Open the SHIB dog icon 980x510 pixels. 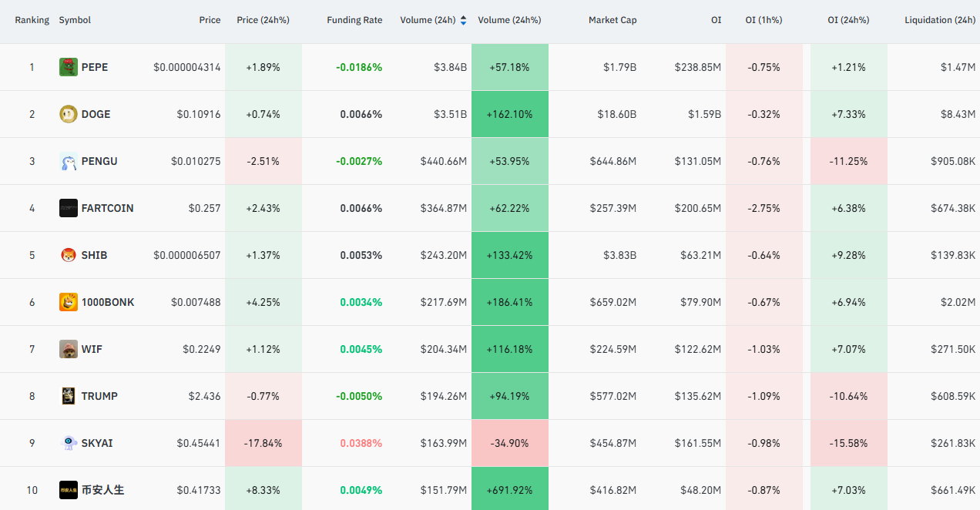pyautogui.click(x=69, y=255)
